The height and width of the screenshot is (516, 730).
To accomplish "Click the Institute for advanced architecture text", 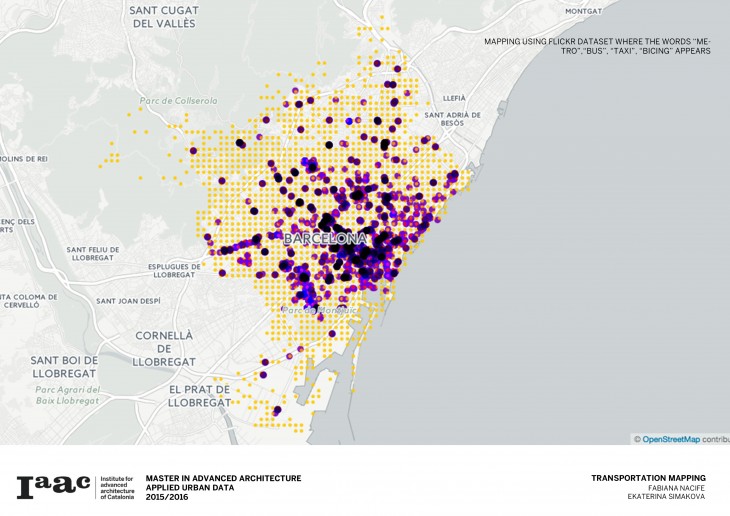I will point(119,488).
